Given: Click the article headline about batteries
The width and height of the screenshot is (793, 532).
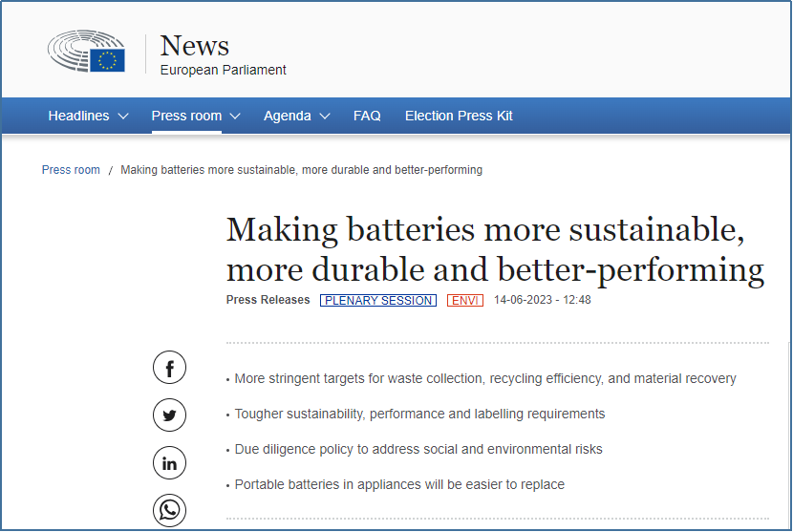Looking at the screenshot, I should pyautogui.click(x=495, y=250).
